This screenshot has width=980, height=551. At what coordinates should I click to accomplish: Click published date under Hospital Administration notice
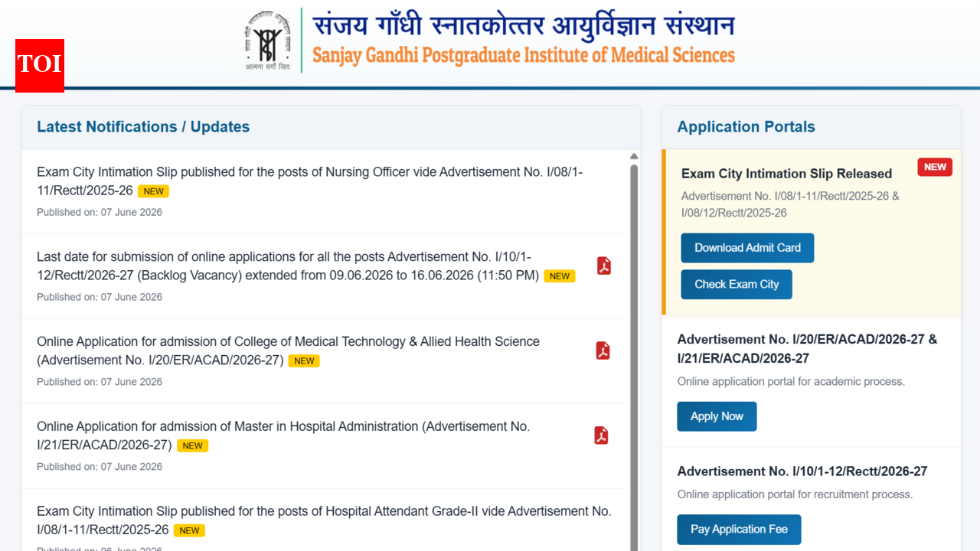coord(100,466)
